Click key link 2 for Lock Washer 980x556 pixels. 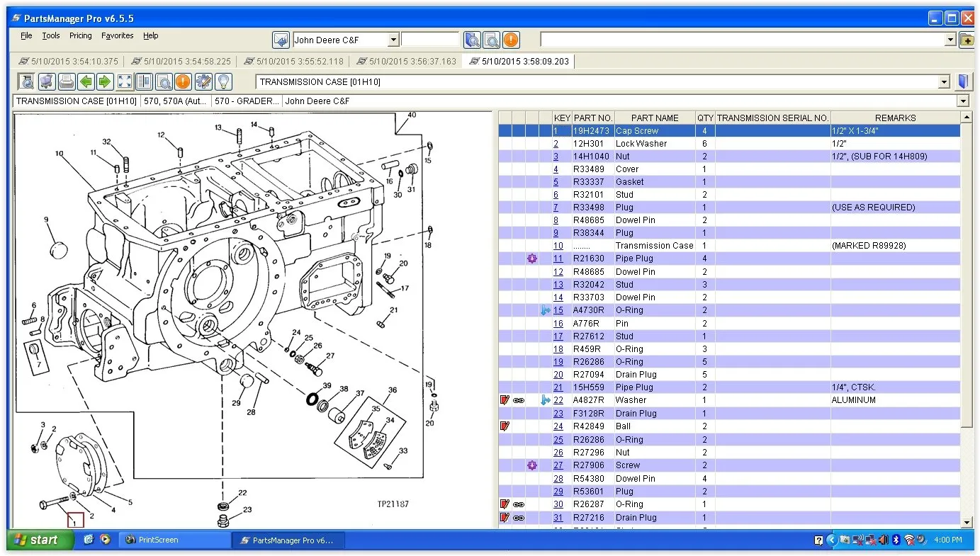[x=556, y=144]
